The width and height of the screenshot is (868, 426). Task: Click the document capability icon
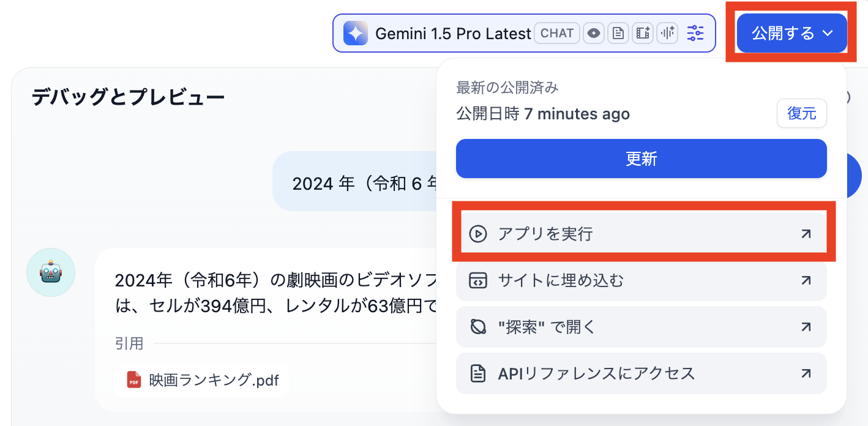[618, 33]
